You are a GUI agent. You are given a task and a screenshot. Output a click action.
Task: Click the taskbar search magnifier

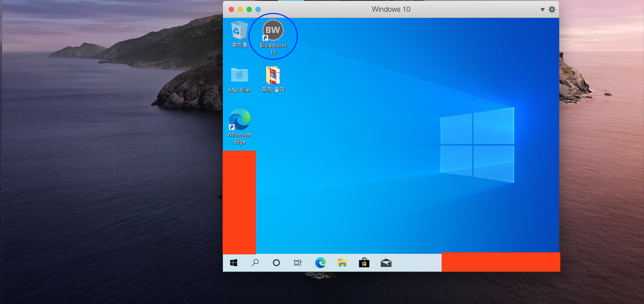point(255,263)
